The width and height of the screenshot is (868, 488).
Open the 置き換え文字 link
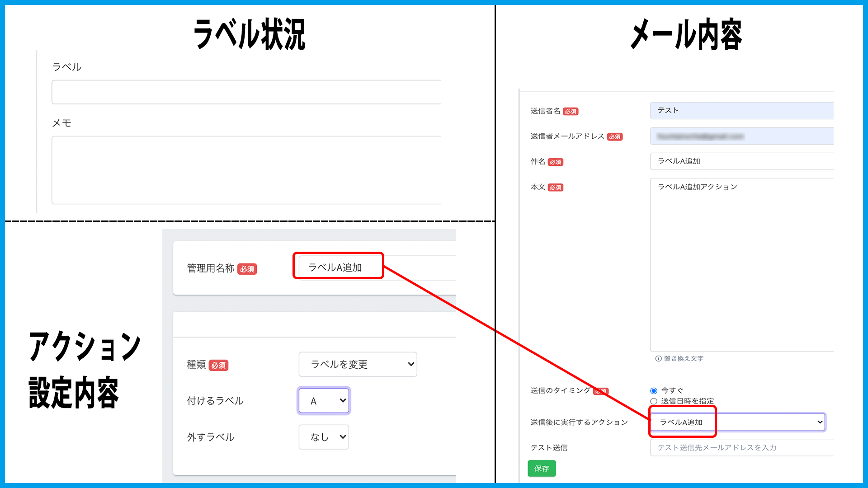pyautogui.click(x=684, y=359)
